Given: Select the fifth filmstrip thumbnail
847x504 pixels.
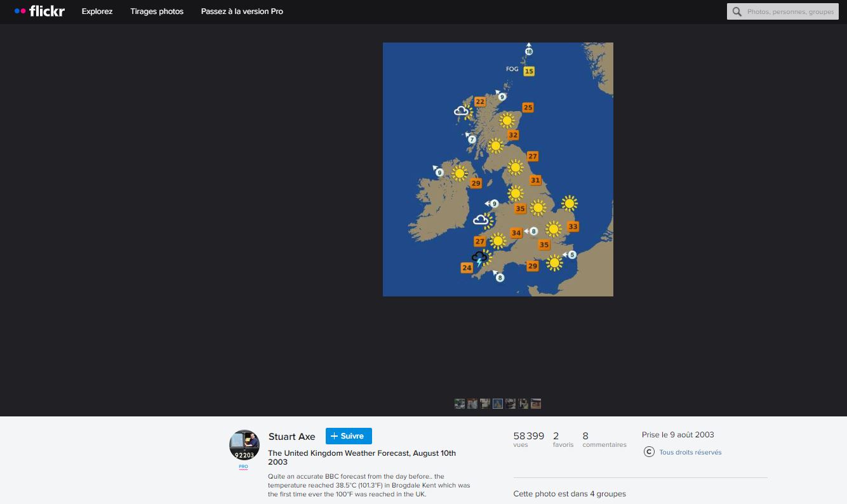Looking at the screenshot, I should point(510,404).
